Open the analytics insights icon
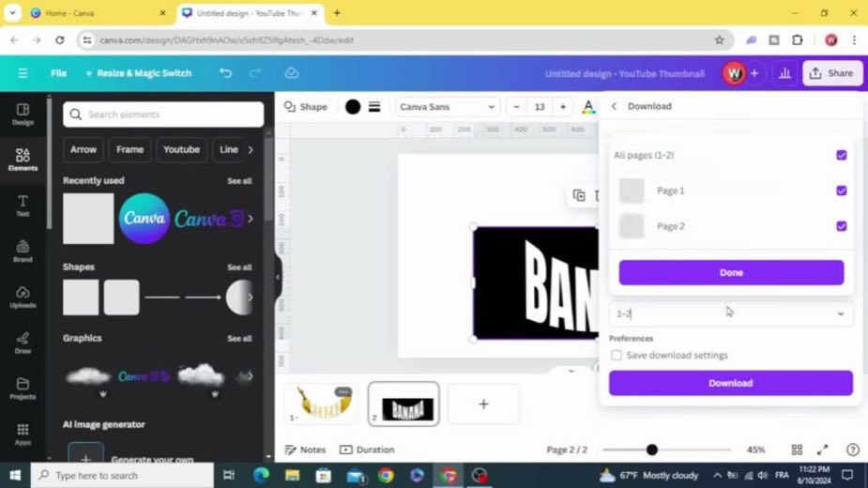Screen dimensions: 868x488 (x=784, y=73)
